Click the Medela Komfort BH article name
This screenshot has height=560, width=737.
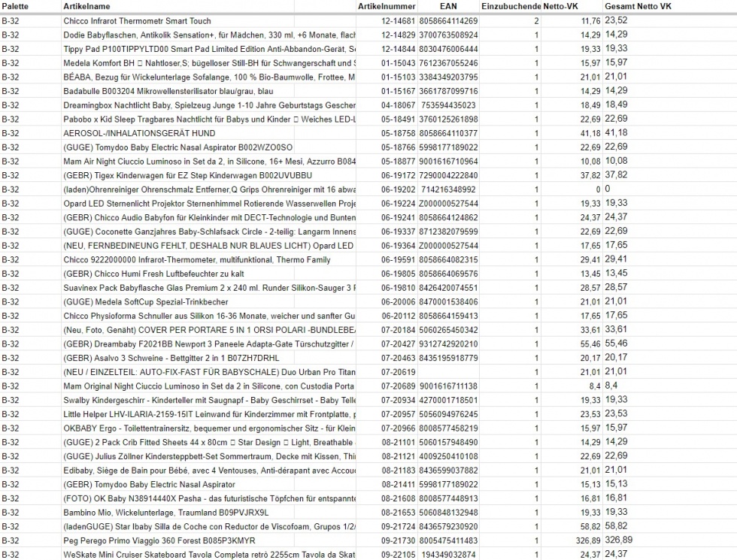tap(210, 63)
